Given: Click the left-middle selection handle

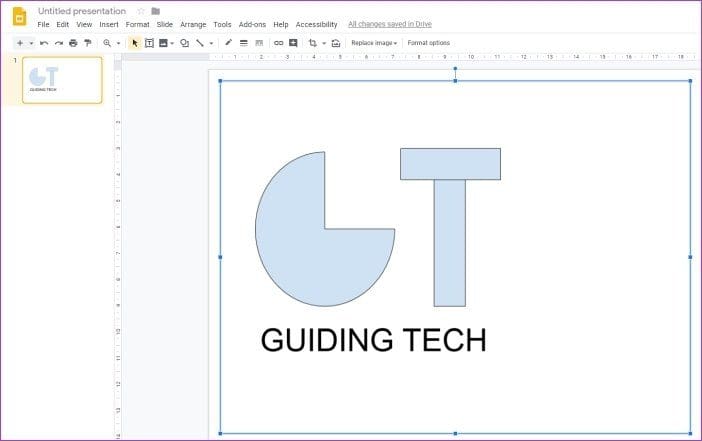Looking at the screenshot, I should pyautogui.click(x=220, y=257).
